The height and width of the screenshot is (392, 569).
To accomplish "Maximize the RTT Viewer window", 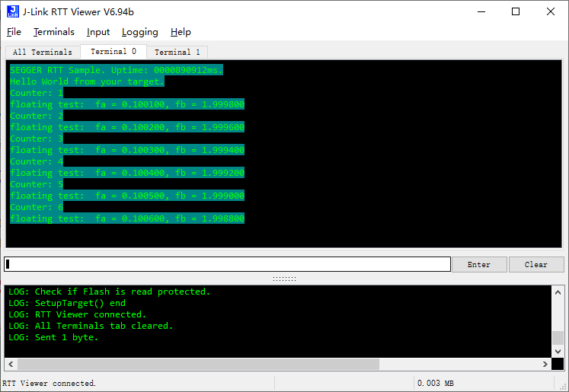I will click(x=515, y=11).
